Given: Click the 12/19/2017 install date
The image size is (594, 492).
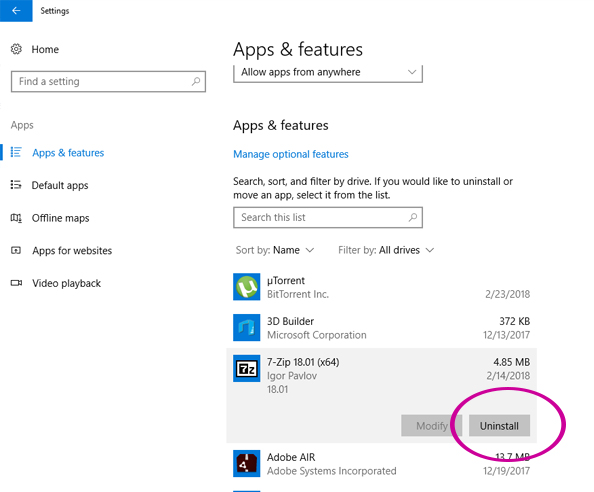Looking at the screenshot, I should [x=506, y=471].
